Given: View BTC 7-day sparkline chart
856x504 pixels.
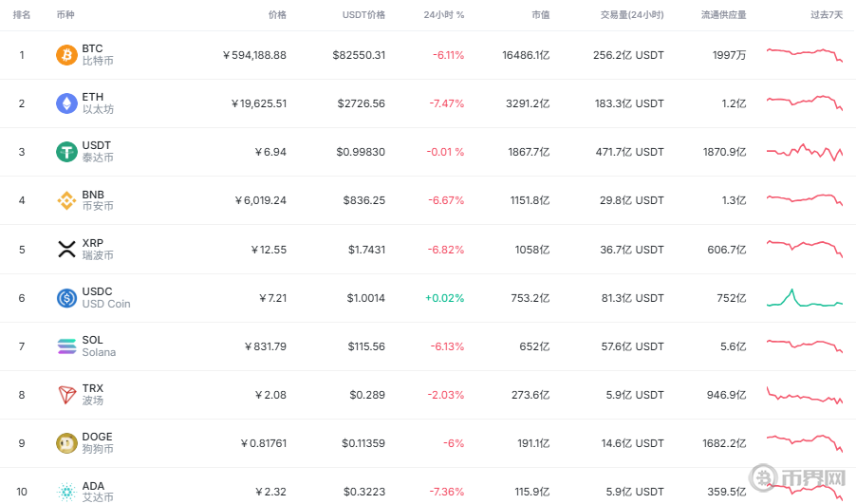Looking at the screenshot, I should point(804,54).
